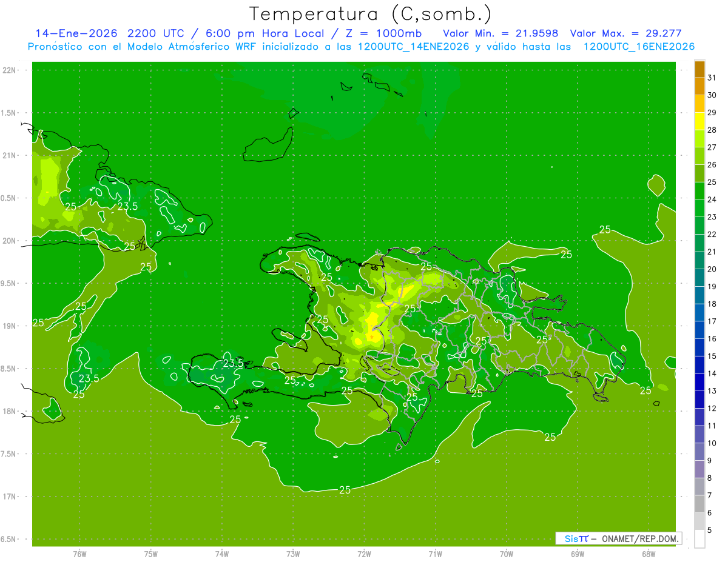The width and height of the screenshot is (728, 562).
Task: Click the teal 20 degree legend swatch
Action: pos(699,261)
